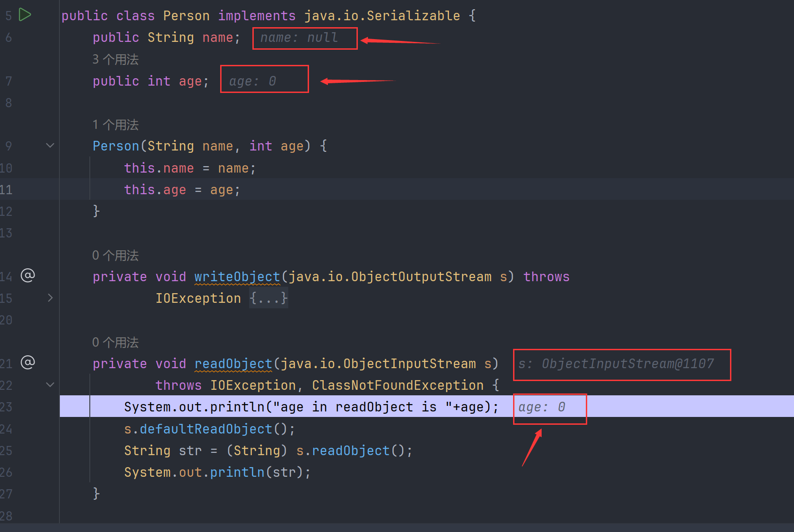Collapse the Person constructor with its fold arrow
794x532 pixels.
tap(50, 145)
